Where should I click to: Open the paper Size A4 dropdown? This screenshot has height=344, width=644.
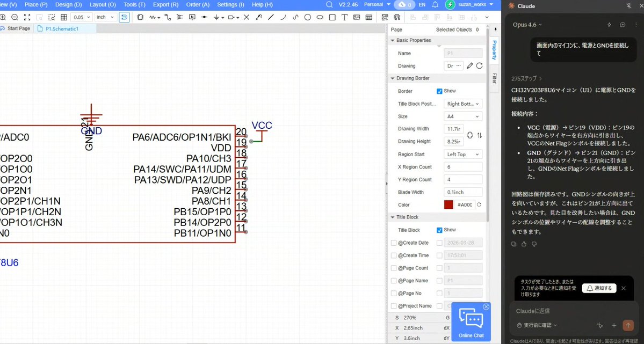pos(463,116)
